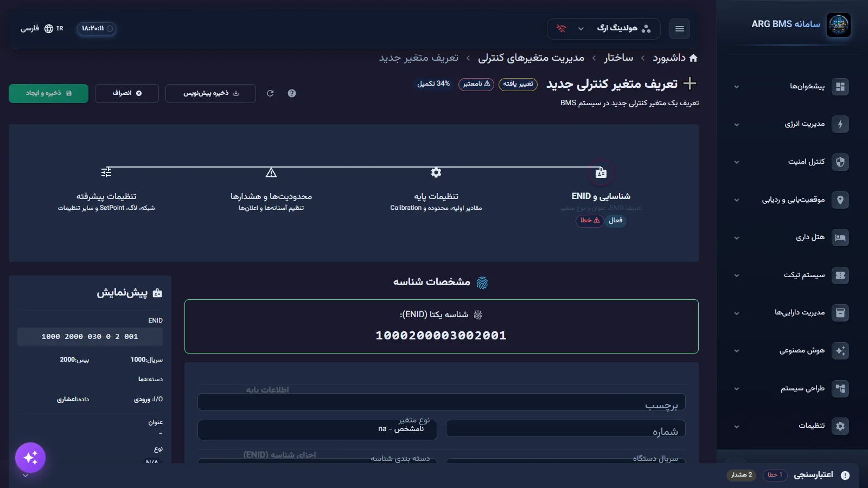The width and height of the screenshot is (868, 488).
Task: Click the سیستم تیکت ticket icon
Action: pyautogui.click(x=840, y=275)
